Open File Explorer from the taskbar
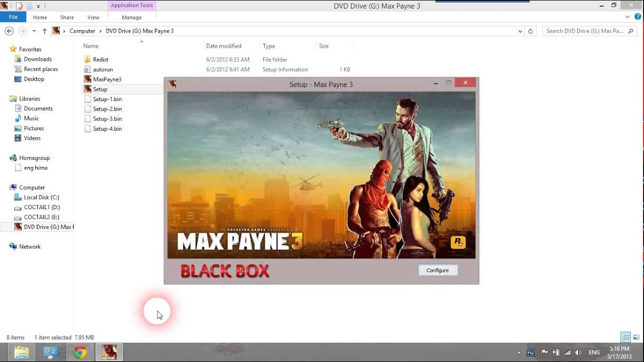The width and height of the screenshot is (644, 362). 22,352
